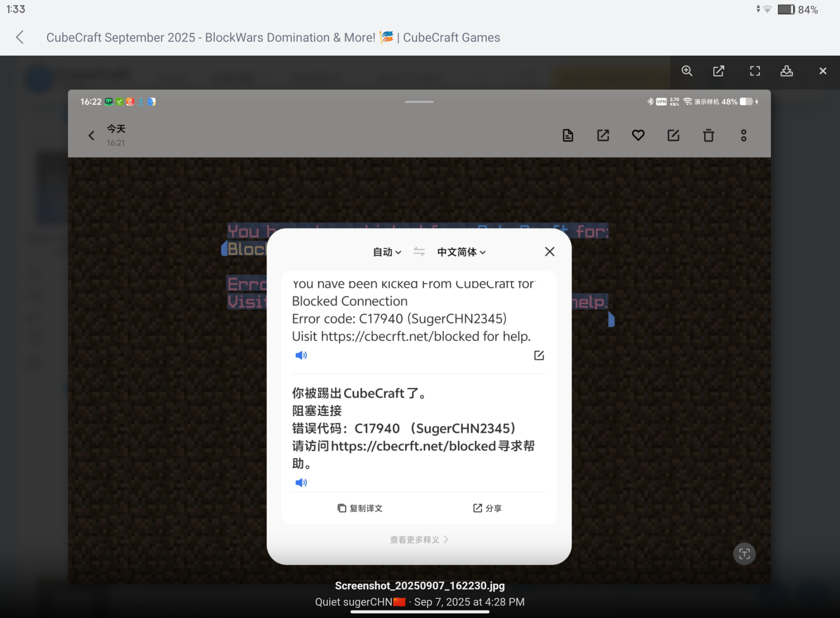The height and width of the screenshot is (618, 840).
Task: Select the translated line 你被踢出 CubeCraft 了。
Action: point(360,393)
